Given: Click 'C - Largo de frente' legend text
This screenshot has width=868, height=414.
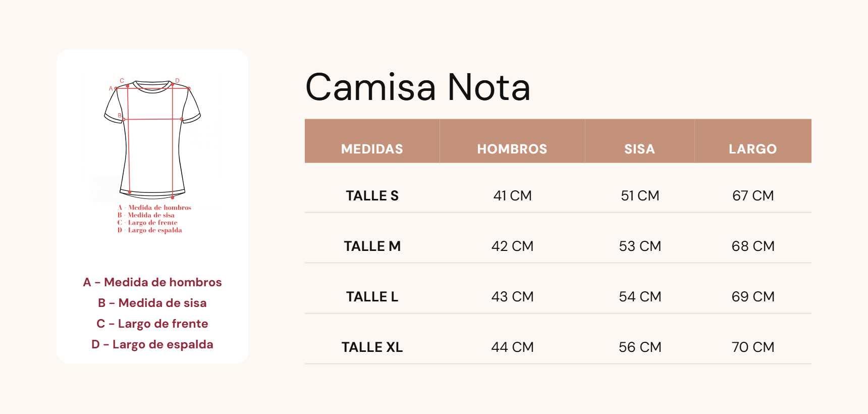Looking at the screenshot, I should [x=152, y=324].
